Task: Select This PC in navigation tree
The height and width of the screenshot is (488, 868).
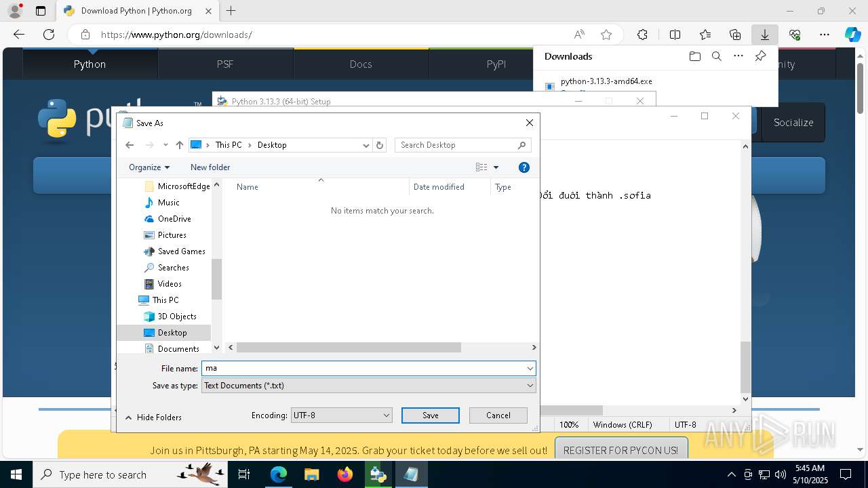Action: click(165, 300)
